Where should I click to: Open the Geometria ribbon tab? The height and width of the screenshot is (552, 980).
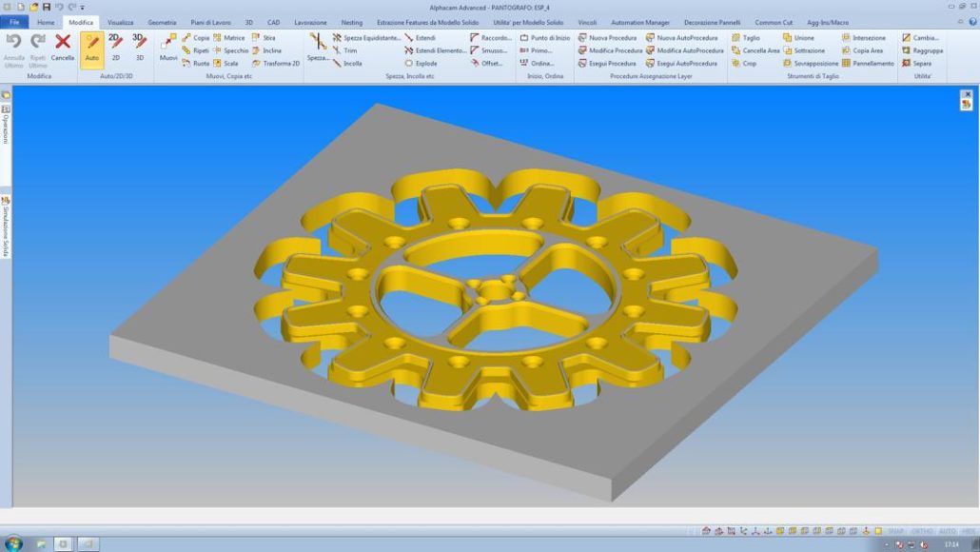click(x=162, y=22)
